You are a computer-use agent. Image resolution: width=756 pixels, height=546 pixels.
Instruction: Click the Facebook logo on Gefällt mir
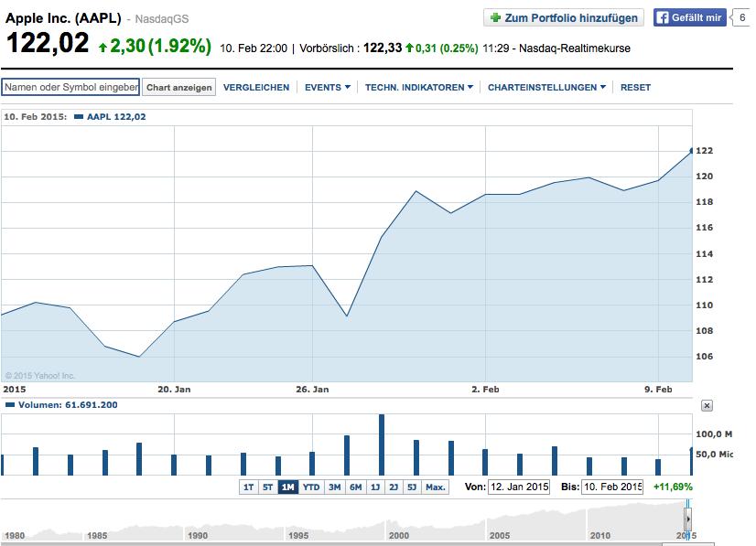663,17
